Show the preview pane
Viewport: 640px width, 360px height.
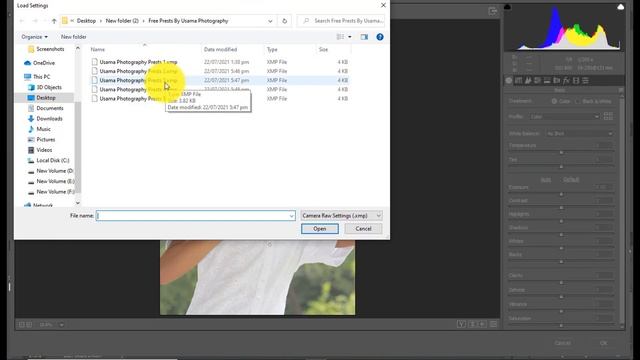pyautogui.click(x=364, y=37)
